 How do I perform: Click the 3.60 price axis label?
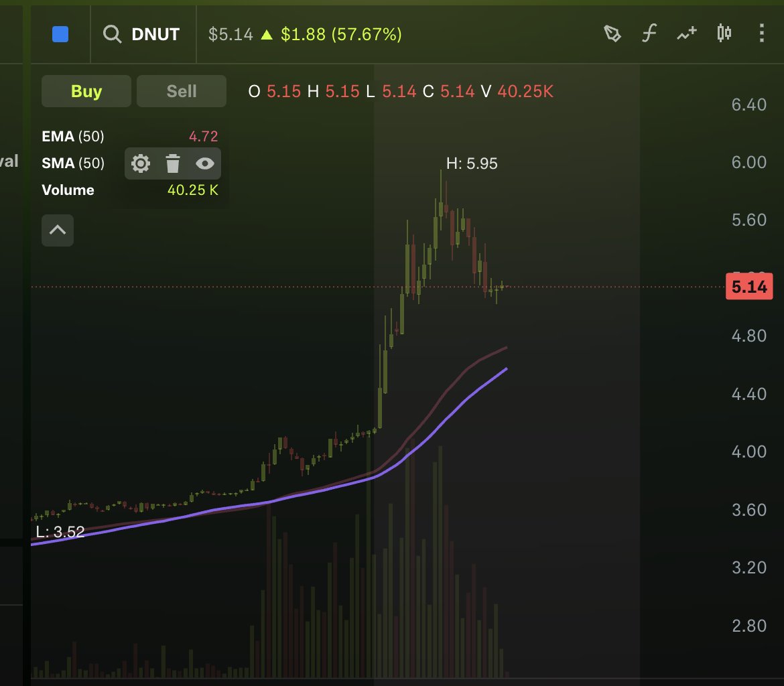tap(749, 510)
